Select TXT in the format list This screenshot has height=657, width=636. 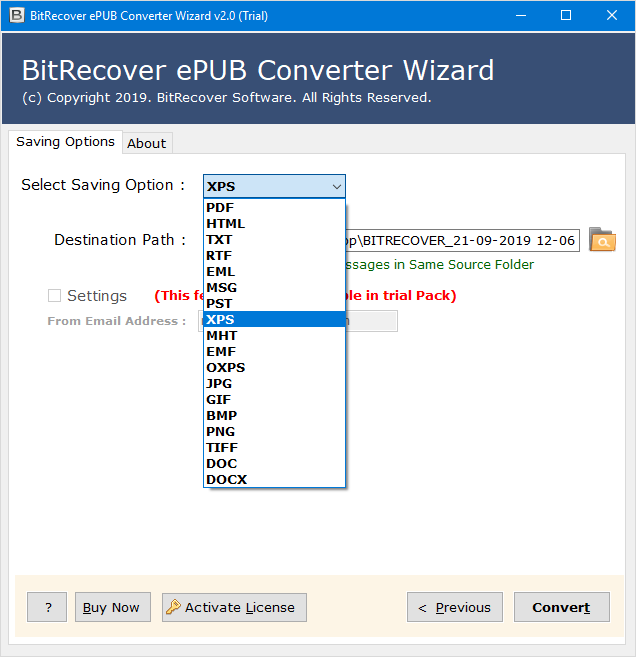coord(274,239)
